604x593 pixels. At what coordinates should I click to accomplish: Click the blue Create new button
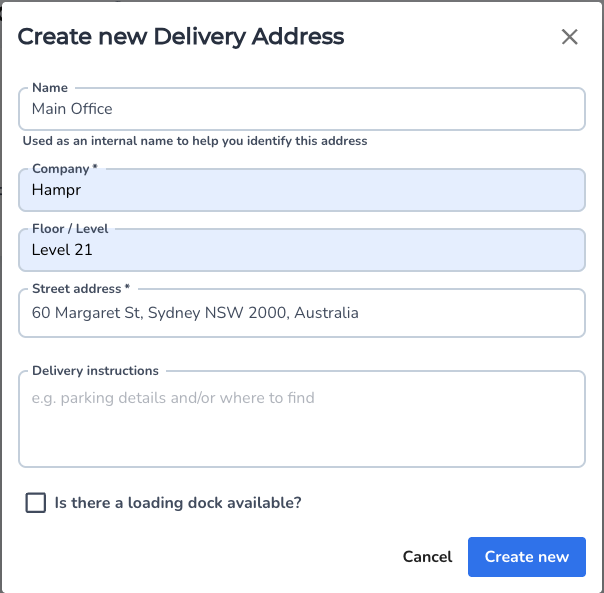(526, 557)
